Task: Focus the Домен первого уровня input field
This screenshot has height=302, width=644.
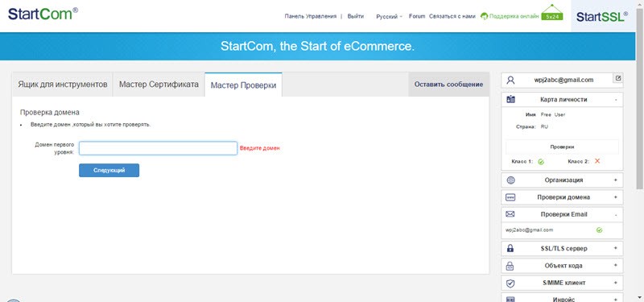Action: [x=158, y=148]
